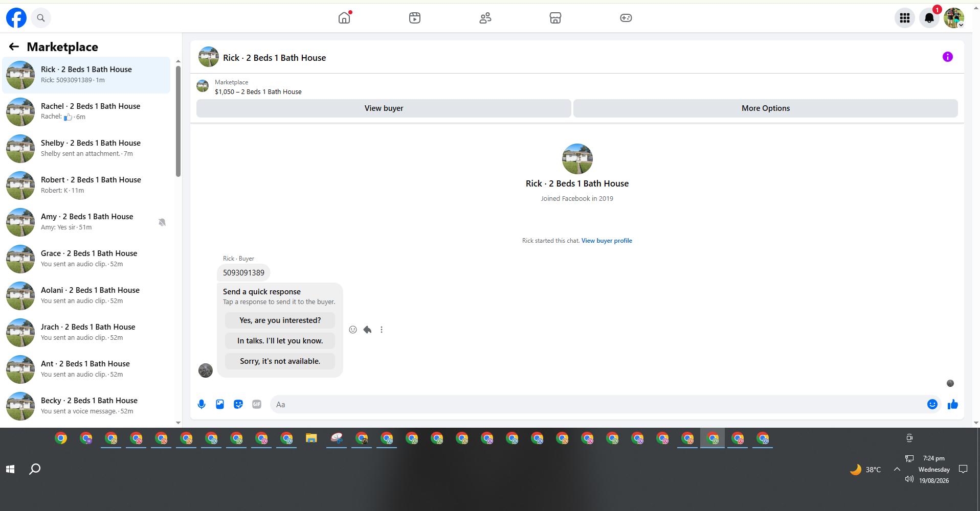The height and width of the screenshot is (511, 980).
Task: Open Ant's 2 Beds 1 Bath House chat
Action: click(x=86, y=369)
